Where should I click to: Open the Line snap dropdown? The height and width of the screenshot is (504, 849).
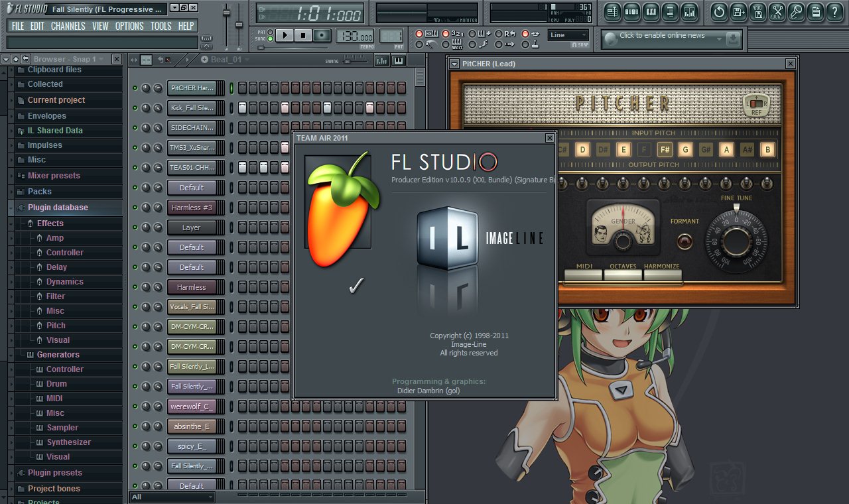tap(568, 35)
